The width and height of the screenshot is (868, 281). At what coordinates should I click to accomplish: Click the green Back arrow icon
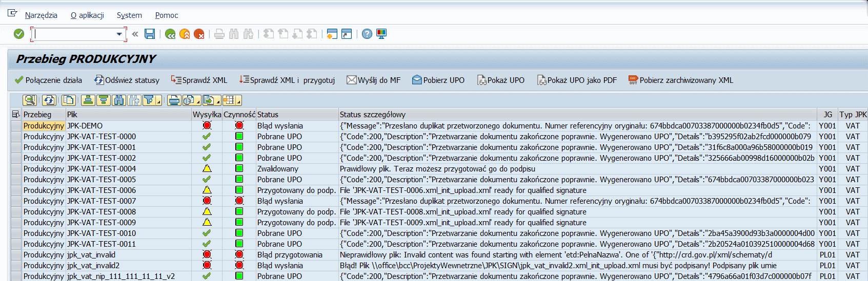pyautogui.click(x=170, y=34)
